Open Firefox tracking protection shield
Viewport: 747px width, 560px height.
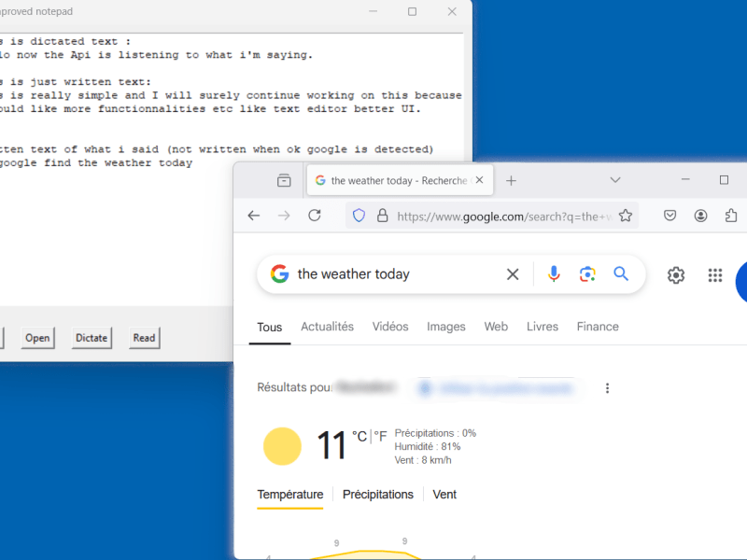pos(358,215)
